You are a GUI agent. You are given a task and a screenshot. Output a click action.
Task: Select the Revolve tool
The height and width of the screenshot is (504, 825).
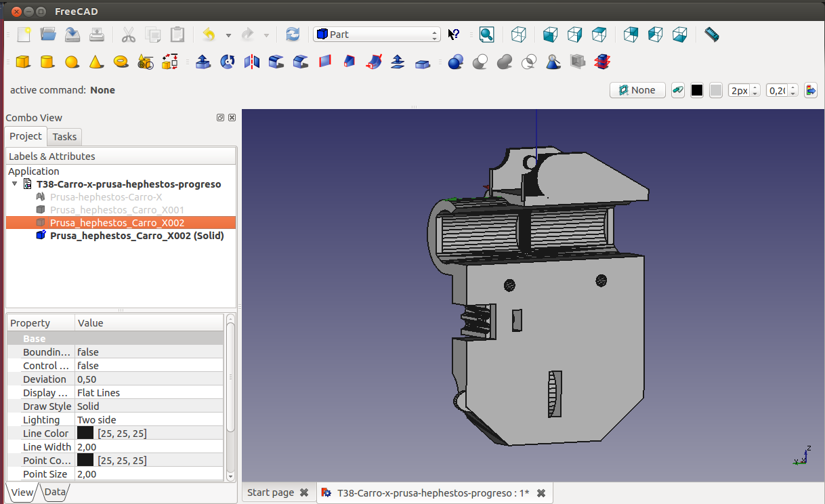(x=228, y=62)
